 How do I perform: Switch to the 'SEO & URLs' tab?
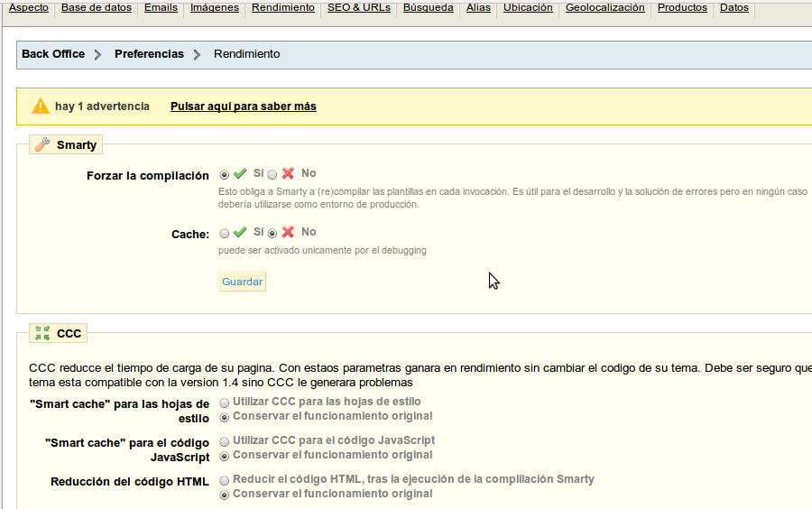click(x=359, y=7)
